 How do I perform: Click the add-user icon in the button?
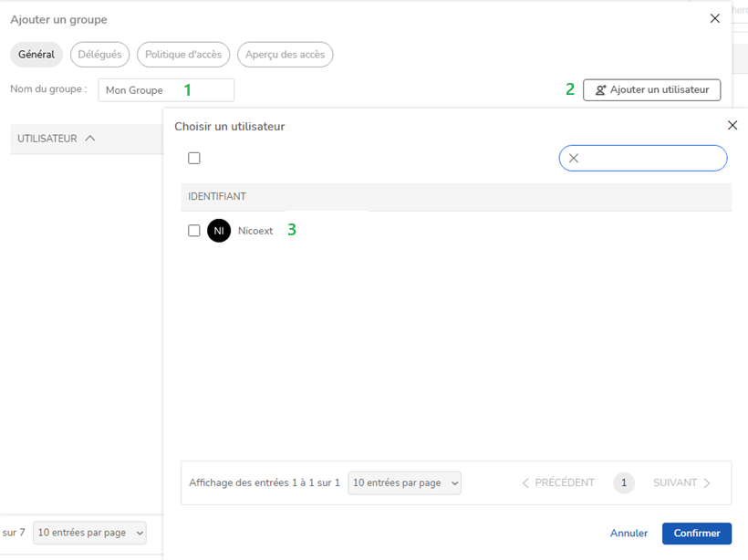(600, 90)
